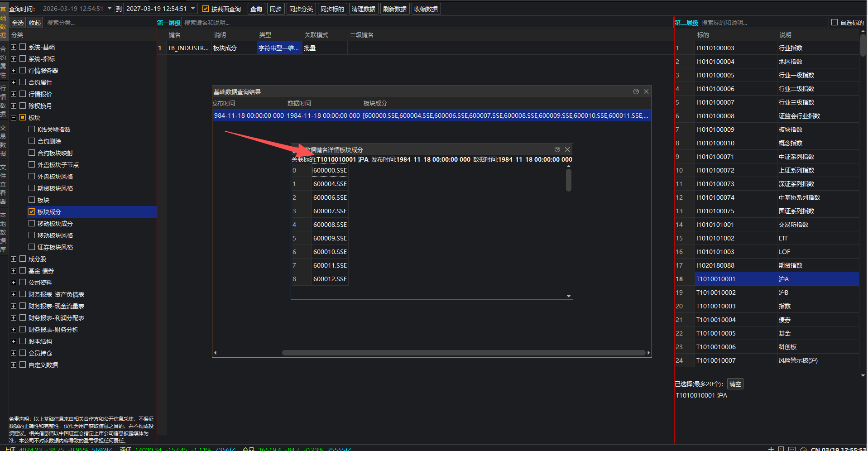Click help icon in 板块成分 detail popup
Image resolution: width=868 pixels, height=451 pixels.
click(x=557, y=149)
